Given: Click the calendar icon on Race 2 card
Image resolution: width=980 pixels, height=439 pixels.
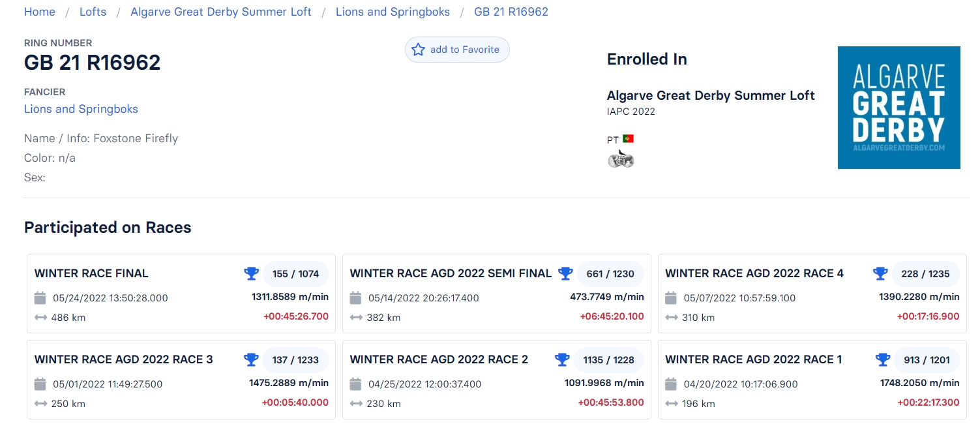Looking at the screenshot, I should (355, 384).
